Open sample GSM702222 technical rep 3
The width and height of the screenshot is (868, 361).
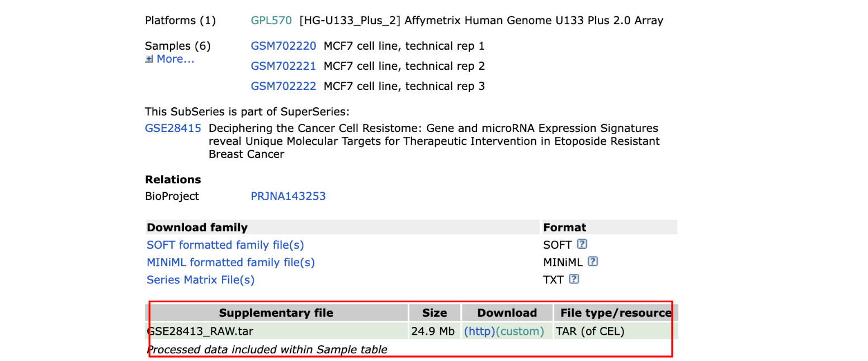pos(284,86)
